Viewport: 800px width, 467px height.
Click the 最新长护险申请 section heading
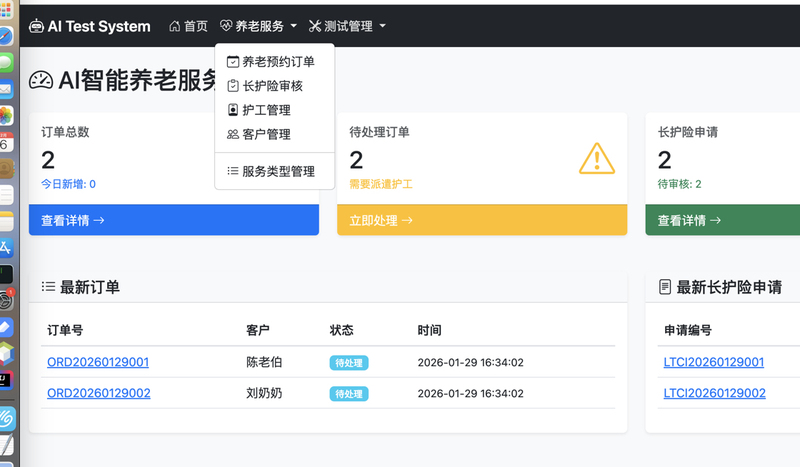(x=729, y=287)
